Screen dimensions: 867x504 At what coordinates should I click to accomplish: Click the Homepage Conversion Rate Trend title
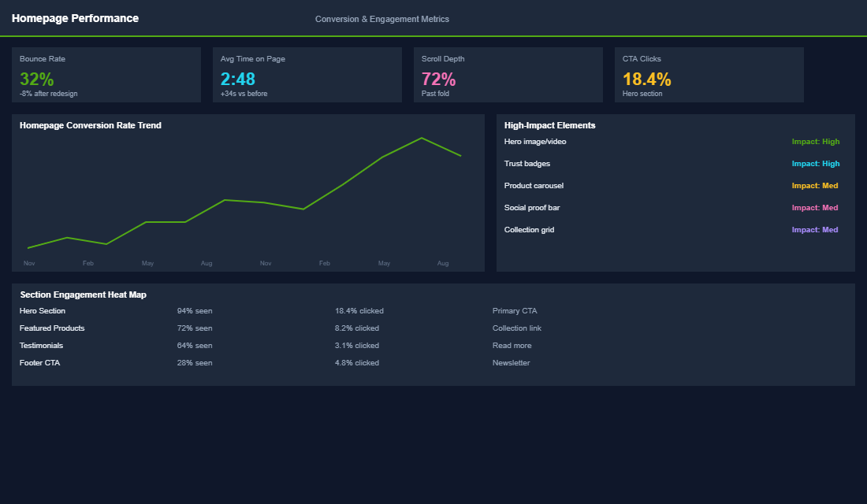tap(89, 124)
